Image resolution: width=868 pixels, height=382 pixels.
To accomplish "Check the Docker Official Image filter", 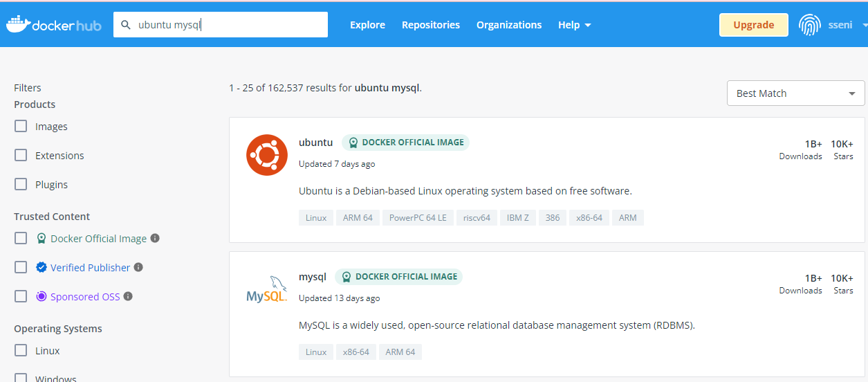I will [x=21, y=238].
